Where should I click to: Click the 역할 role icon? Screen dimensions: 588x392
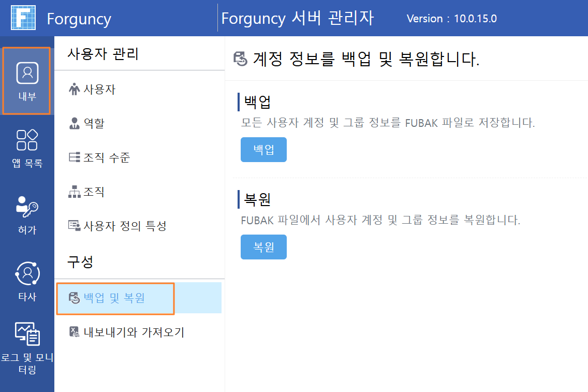point(74,123)
